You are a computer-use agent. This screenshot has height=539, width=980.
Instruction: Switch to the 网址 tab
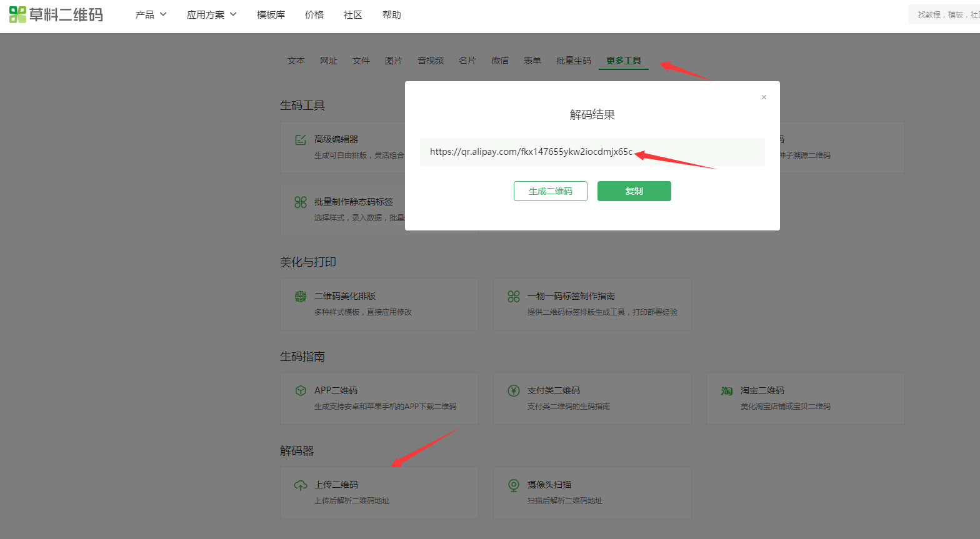point(329,61)
